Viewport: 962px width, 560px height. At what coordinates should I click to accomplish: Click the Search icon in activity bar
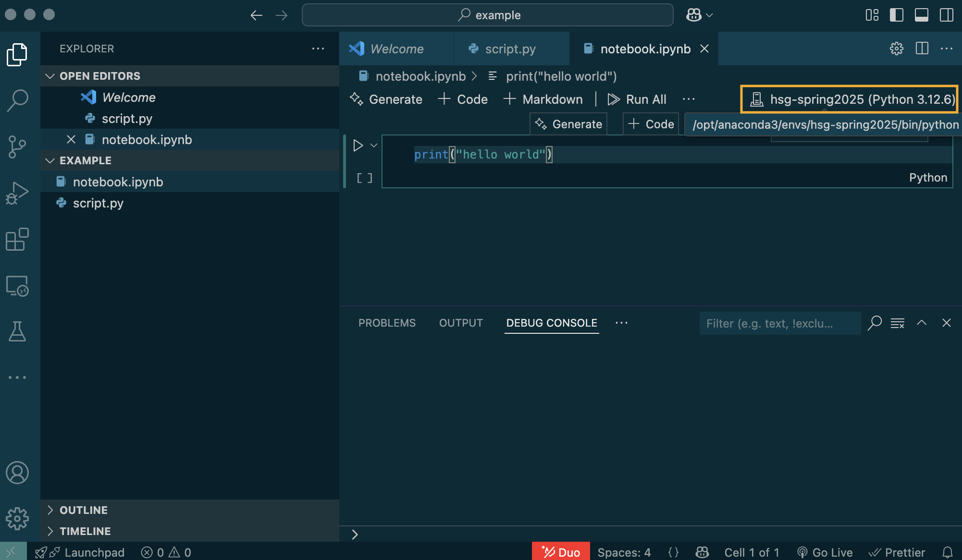coord(17,100)
